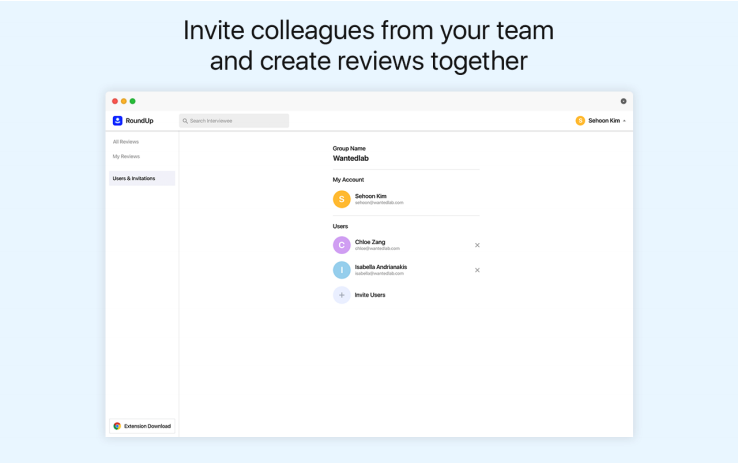Open the Sehoon Kim account dropdown
The height and width of the screenshot is (465, 740).
click(601, 121)
